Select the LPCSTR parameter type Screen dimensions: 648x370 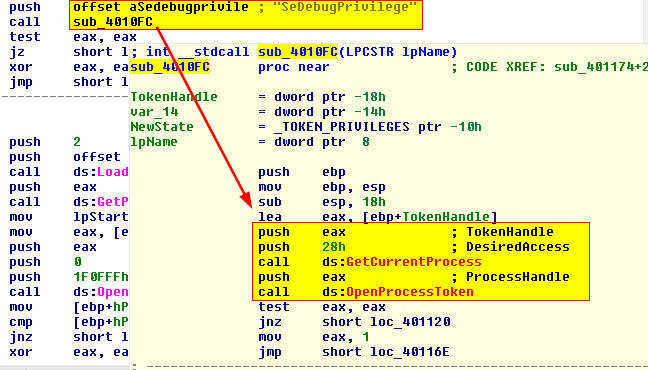pyautogui.click(x=369, y=52)
